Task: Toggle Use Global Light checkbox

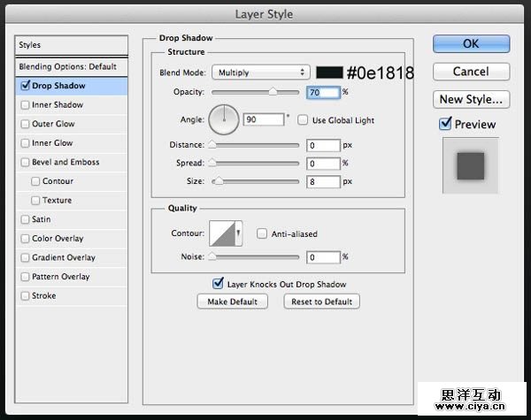Action: pos(303,119)
